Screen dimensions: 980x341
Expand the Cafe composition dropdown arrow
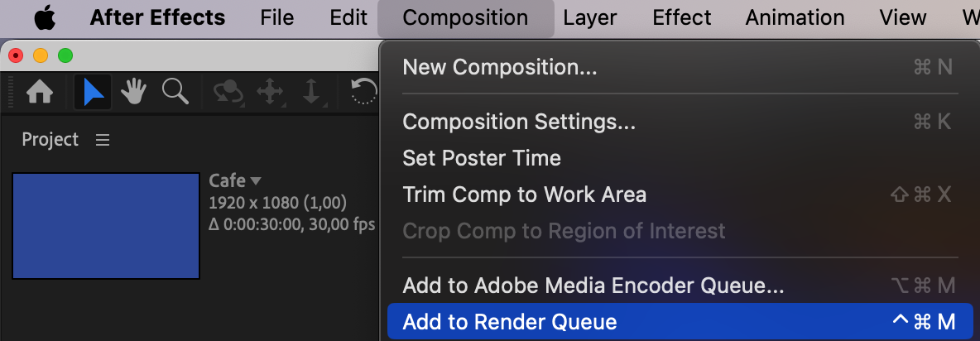tap(255, 181)
